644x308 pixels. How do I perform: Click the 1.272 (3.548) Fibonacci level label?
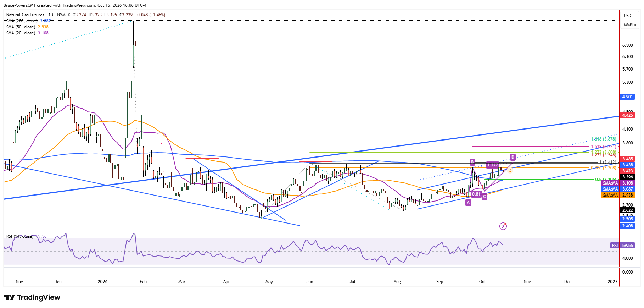coord(603,155)
